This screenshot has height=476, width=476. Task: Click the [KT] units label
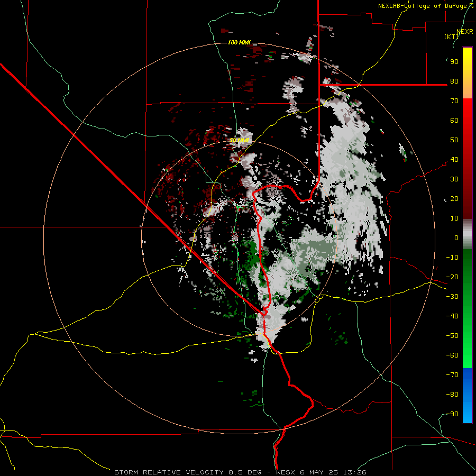pyautogui.click(x=451, y=36)
